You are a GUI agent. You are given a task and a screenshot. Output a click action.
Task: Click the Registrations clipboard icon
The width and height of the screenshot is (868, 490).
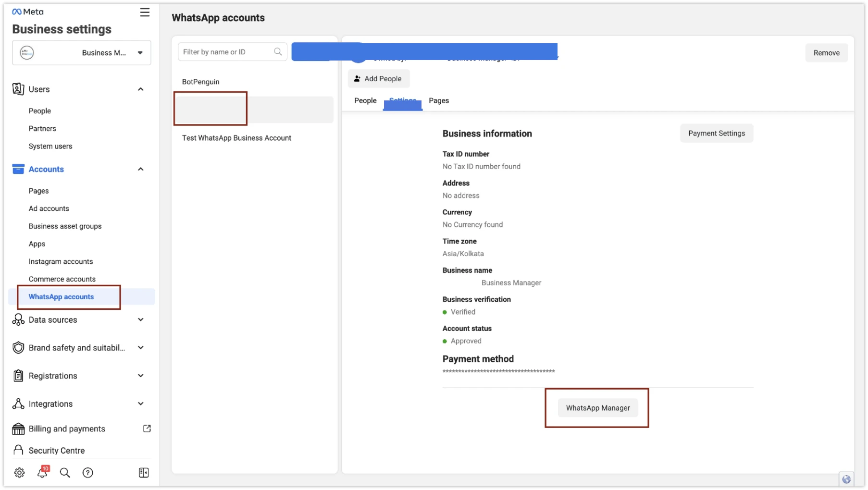[x=18, y=376]
